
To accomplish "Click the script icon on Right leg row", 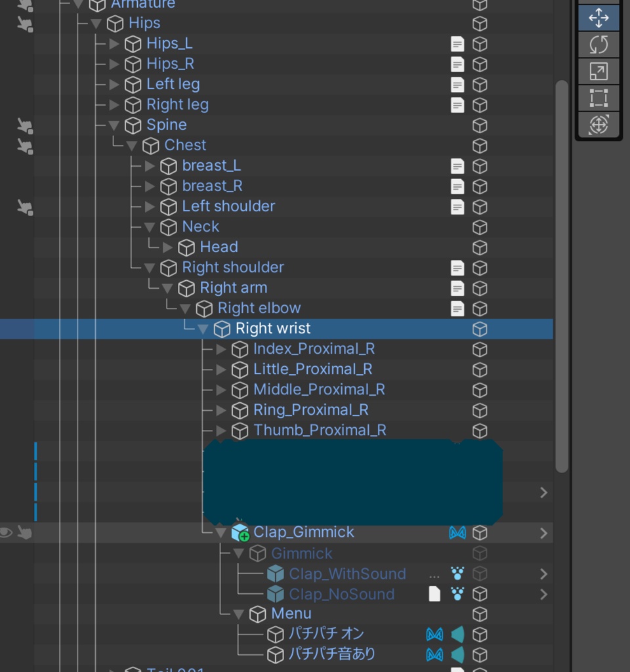I will (457, 105).
